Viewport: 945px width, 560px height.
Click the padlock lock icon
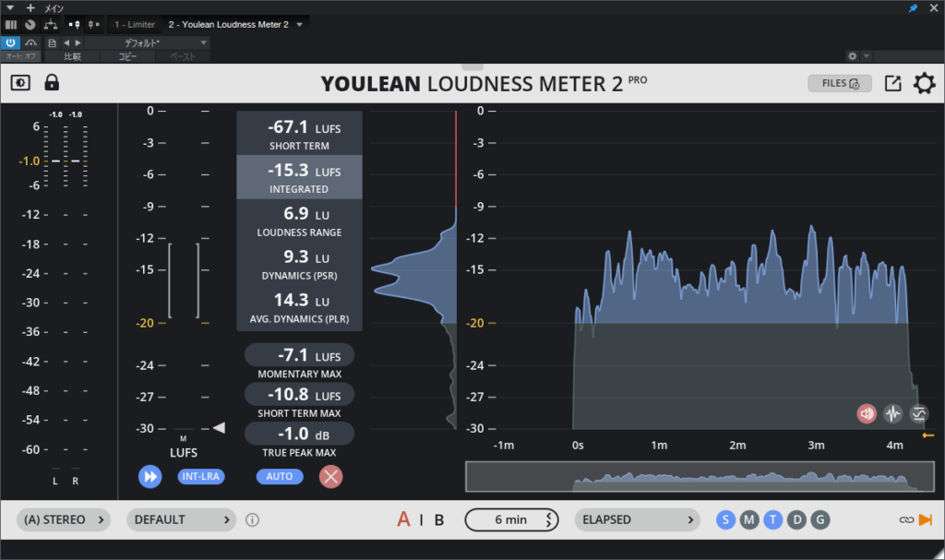tap(52, 82)
